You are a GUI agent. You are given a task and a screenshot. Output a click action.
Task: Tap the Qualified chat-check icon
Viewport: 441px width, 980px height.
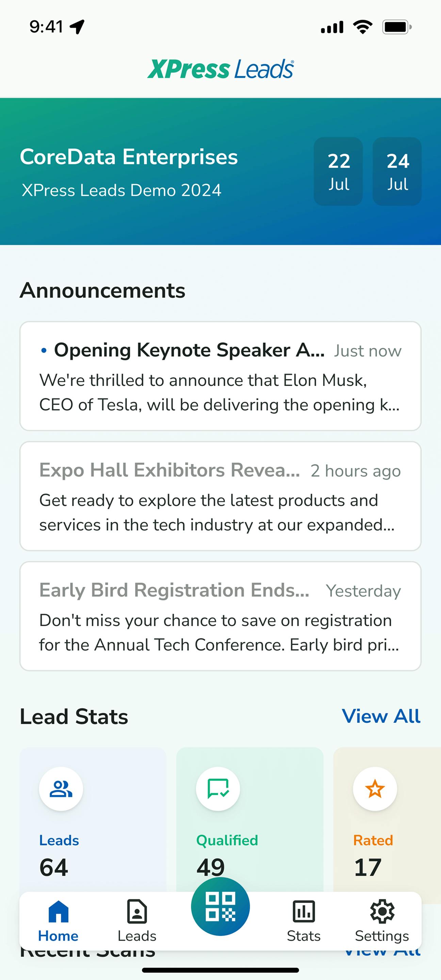coord(218,789)
